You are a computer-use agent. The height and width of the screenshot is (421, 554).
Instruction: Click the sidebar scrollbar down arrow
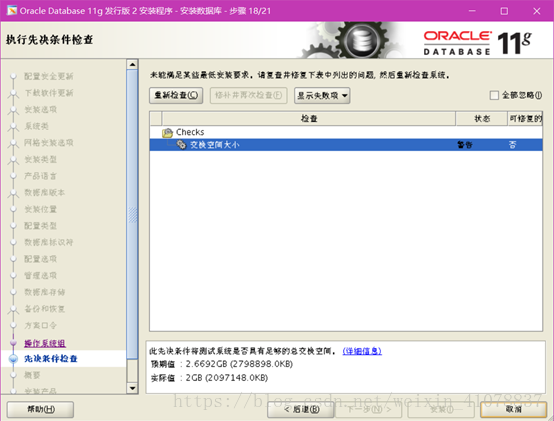pos(132,388)
